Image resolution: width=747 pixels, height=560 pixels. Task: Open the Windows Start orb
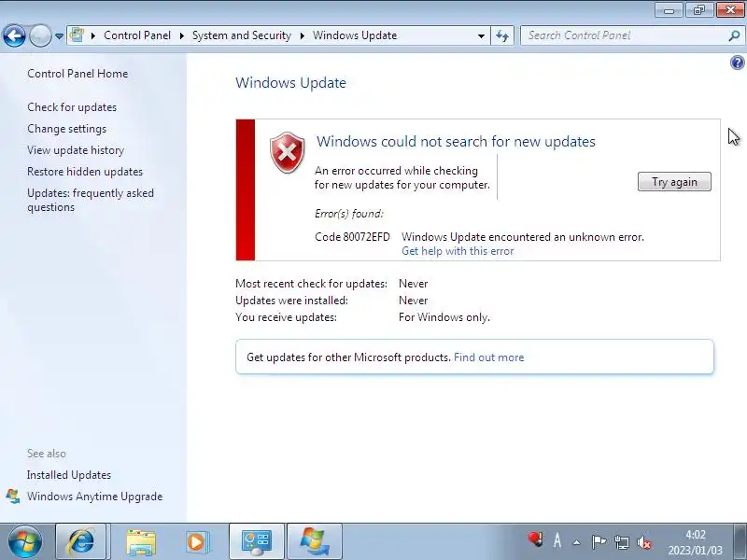(25, 542)
